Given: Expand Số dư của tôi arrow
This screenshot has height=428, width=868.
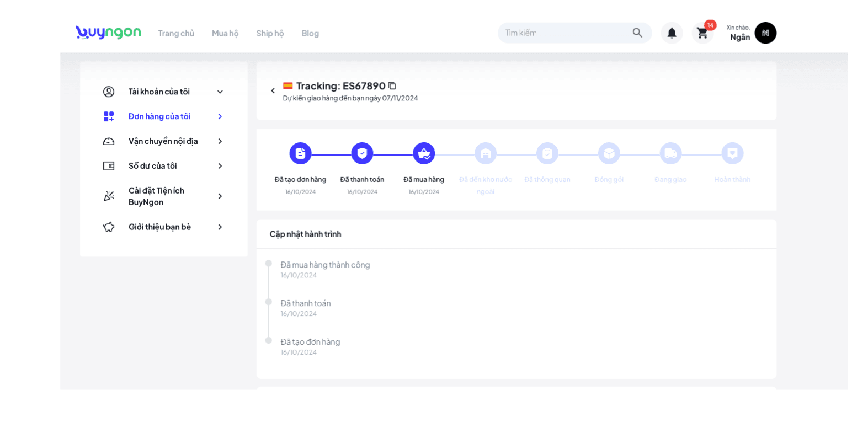Looking at the screenshot, I should 220,166.
